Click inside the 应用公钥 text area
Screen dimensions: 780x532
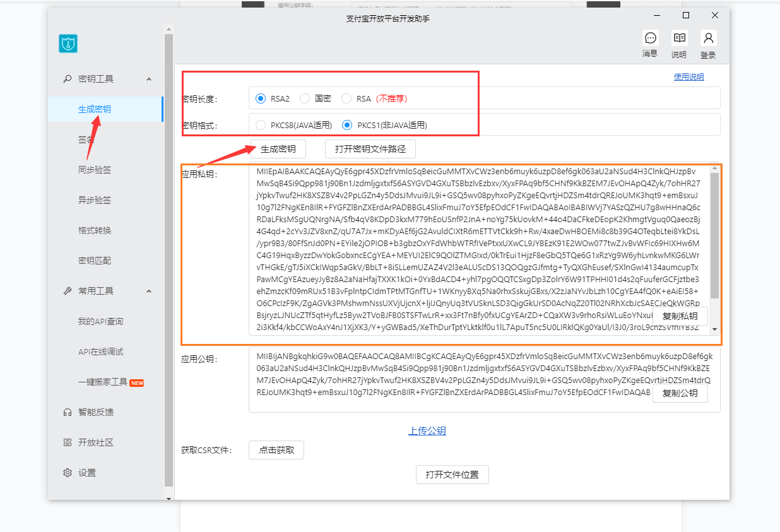tap(485, 379)
